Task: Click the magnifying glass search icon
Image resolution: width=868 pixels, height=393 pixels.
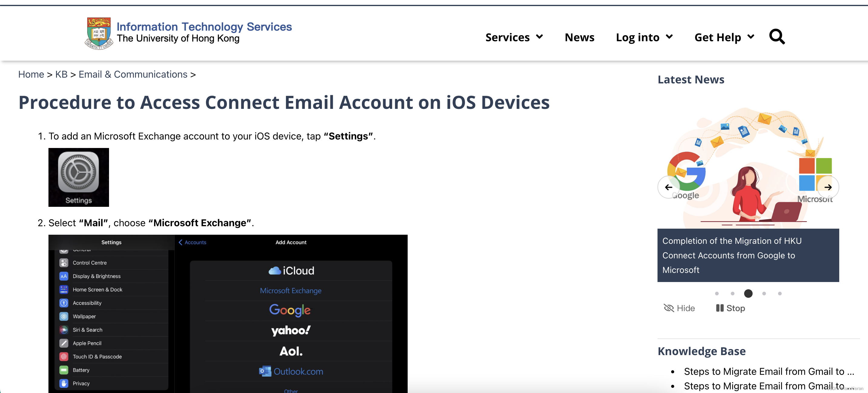Action: point(777,37)
